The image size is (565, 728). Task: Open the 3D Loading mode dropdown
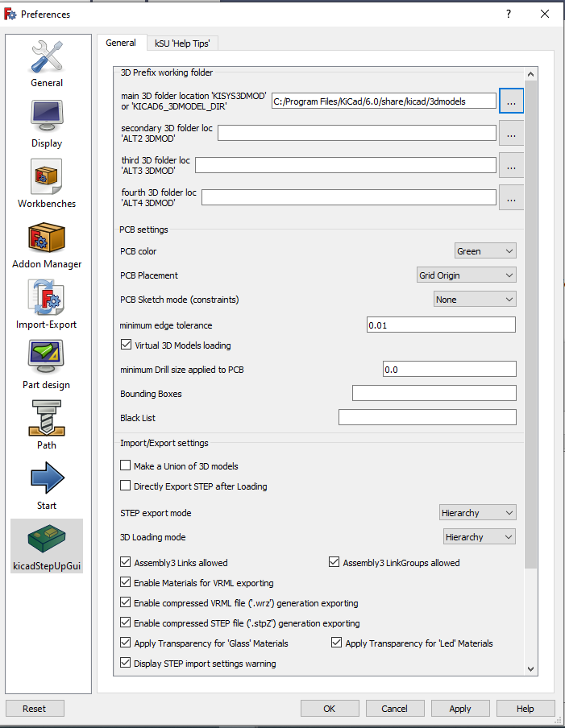(480, 536)
